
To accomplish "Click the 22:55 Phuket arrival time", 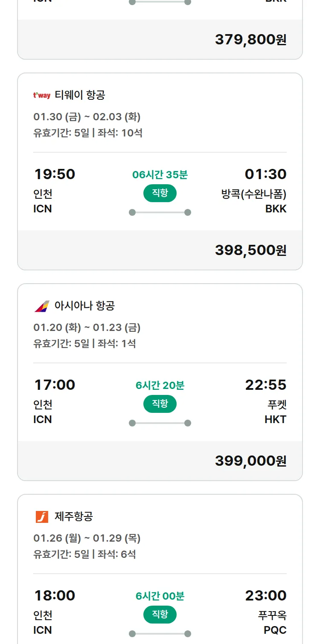I will 265,385.
